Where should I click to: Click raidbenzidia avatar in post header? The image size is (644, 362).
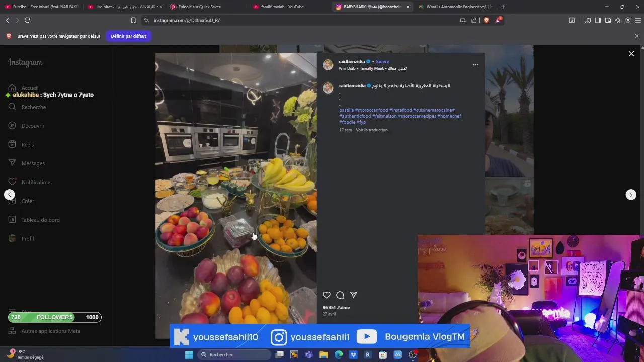click(328, 65)
